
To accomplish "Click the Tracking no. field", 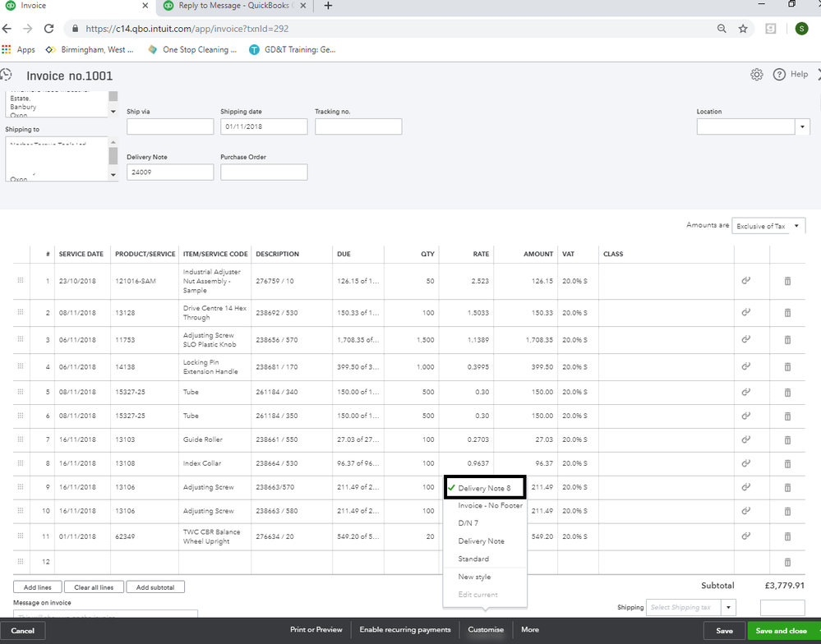I will click(358, 126).
